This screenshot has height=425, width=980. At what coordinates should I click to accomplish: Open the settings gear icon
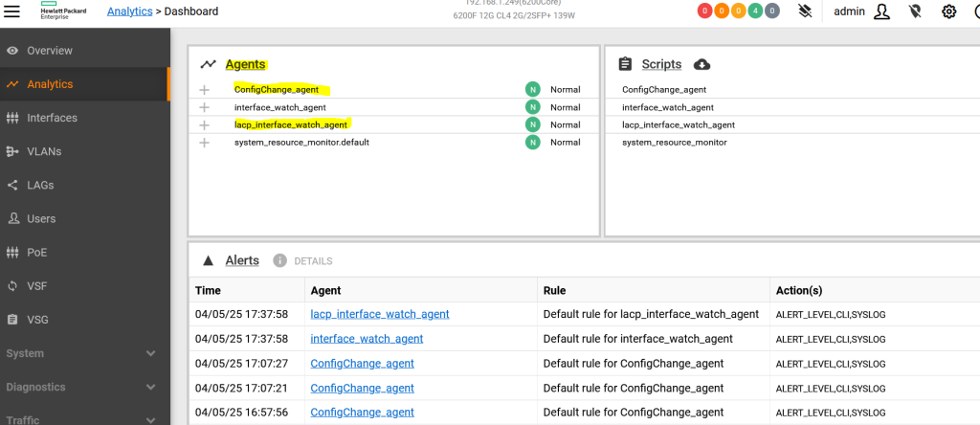948,11
